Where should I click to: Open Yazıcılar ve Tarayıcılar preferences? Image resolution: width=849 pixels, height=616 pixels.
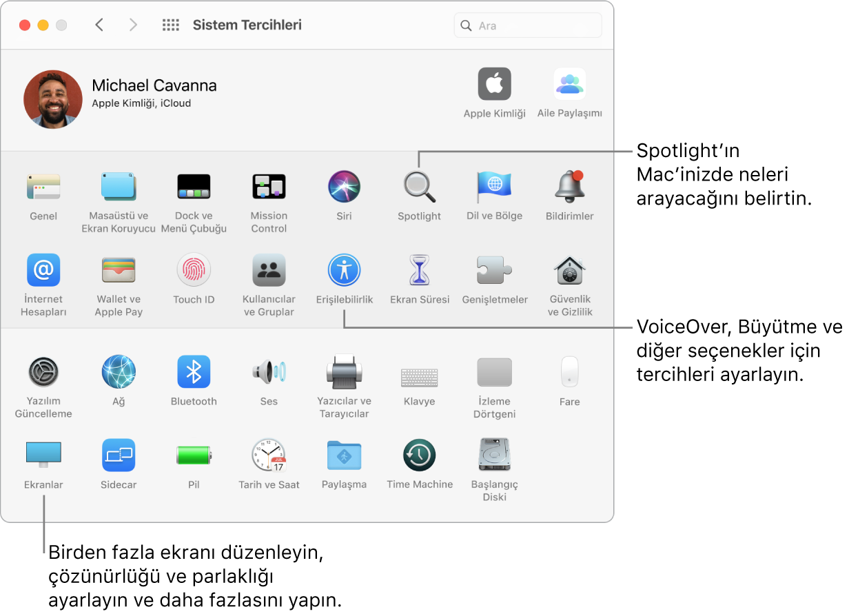tap(344, 372)
